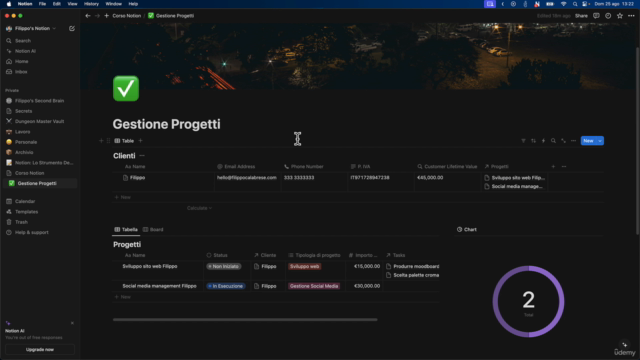Switch to Board view tab

click(153, 229)
